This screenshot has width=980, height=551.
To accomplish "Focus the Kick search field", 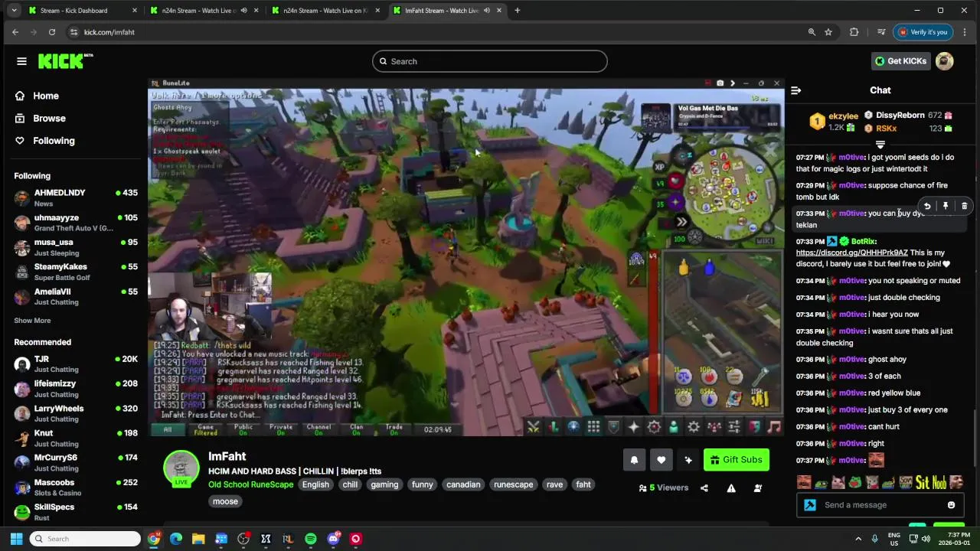I will tap(490, 61).
